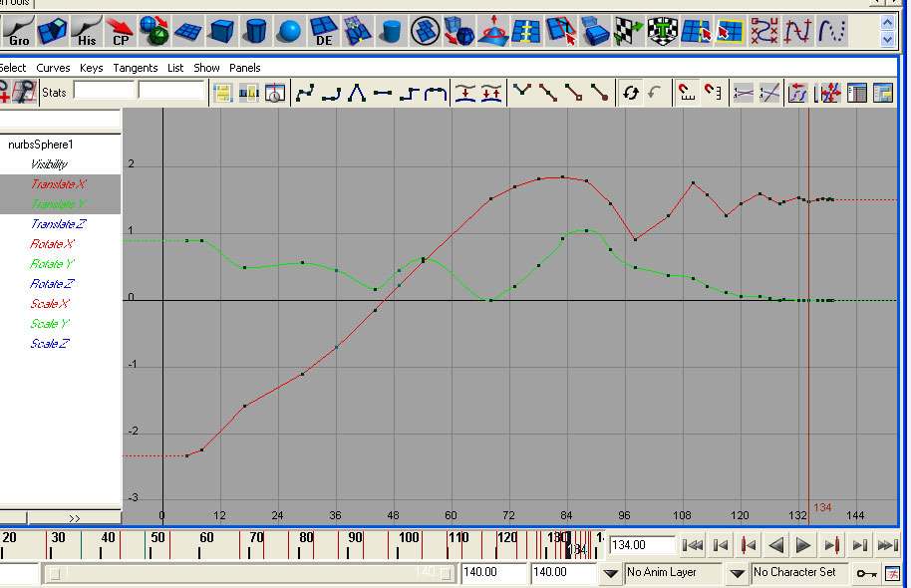Viewport: 911px width, 588px height.
Task: Open the Panels menu
Action: 244,68
